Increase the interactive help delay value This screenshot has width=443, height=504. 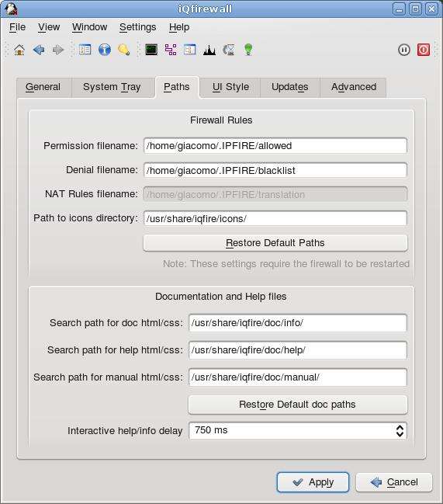click(400, 427)
